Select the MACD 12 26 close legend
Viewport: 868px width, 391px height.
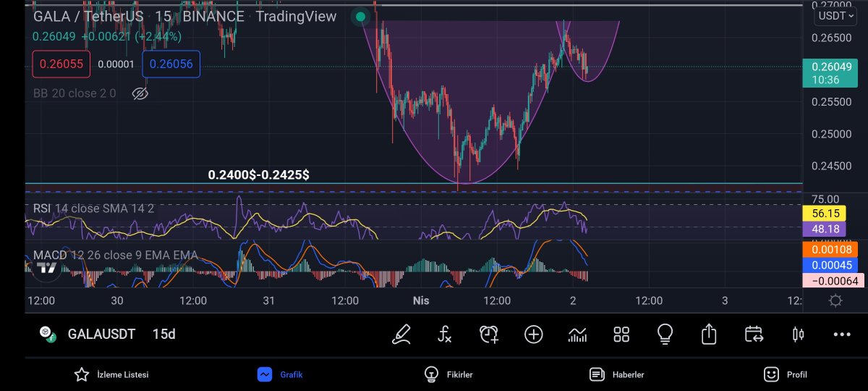(115, 255)
